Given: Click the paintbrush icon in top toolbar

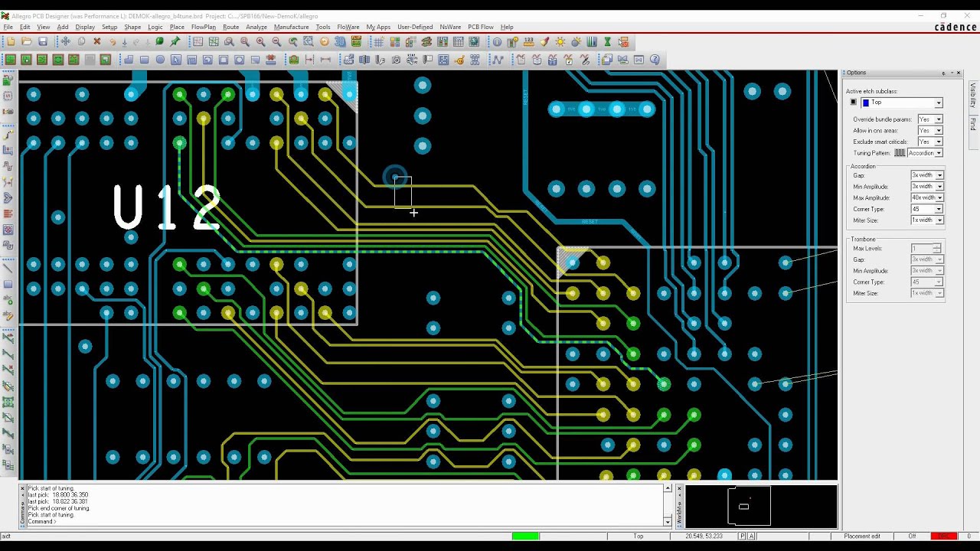Looking at the screenshot, I should coord(544,42).
